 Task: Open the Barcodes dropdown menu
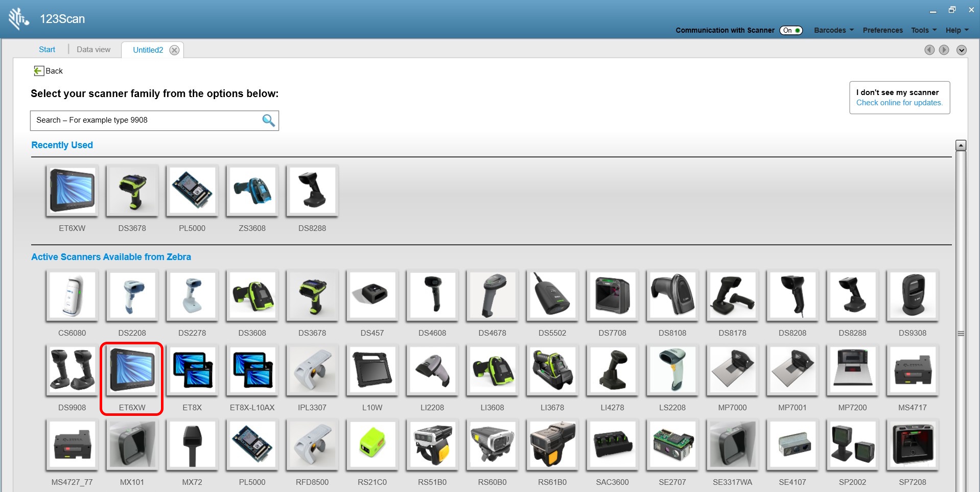[x=834, y=30]
